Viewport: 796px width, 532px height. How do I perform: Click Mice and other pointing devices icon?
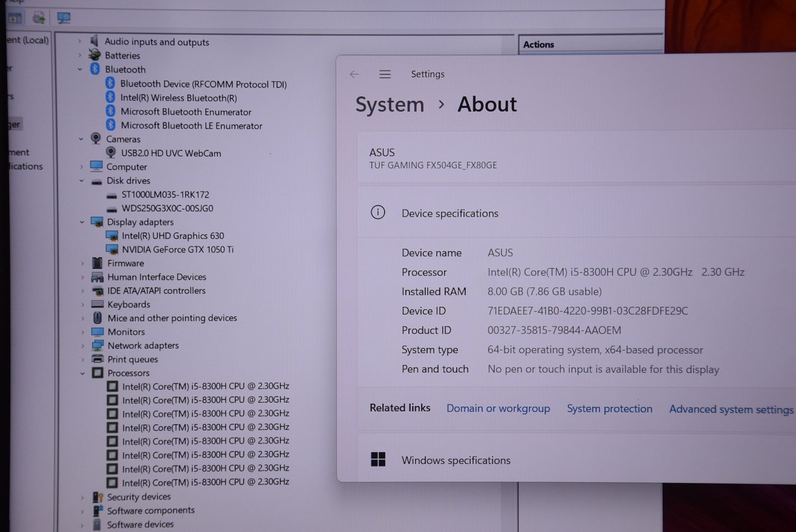pos(98,318)
